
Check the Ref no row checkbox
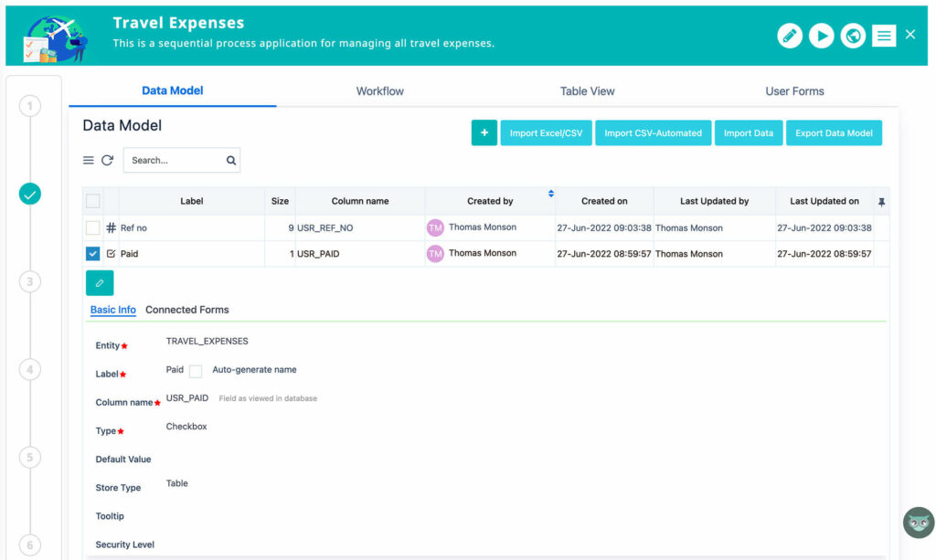coord(92,227)
